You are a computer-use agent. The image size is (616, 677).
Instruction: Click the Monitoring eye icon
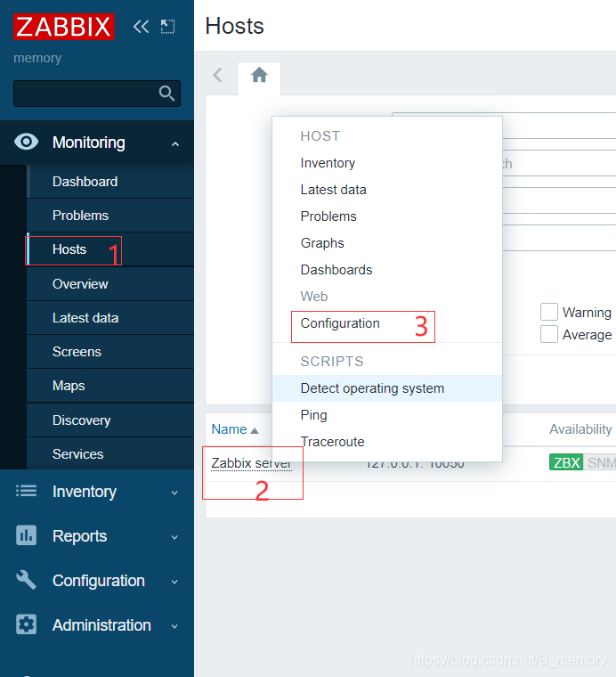click(x=27, y=142)
